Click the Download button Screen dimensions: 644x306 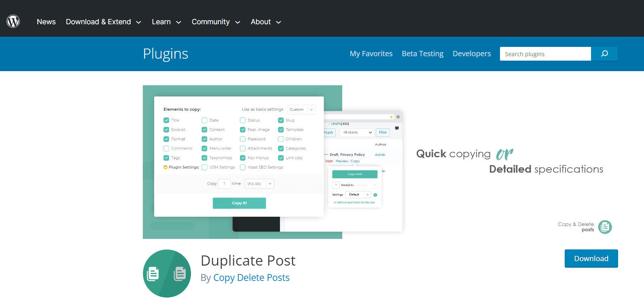coord(591,259)
